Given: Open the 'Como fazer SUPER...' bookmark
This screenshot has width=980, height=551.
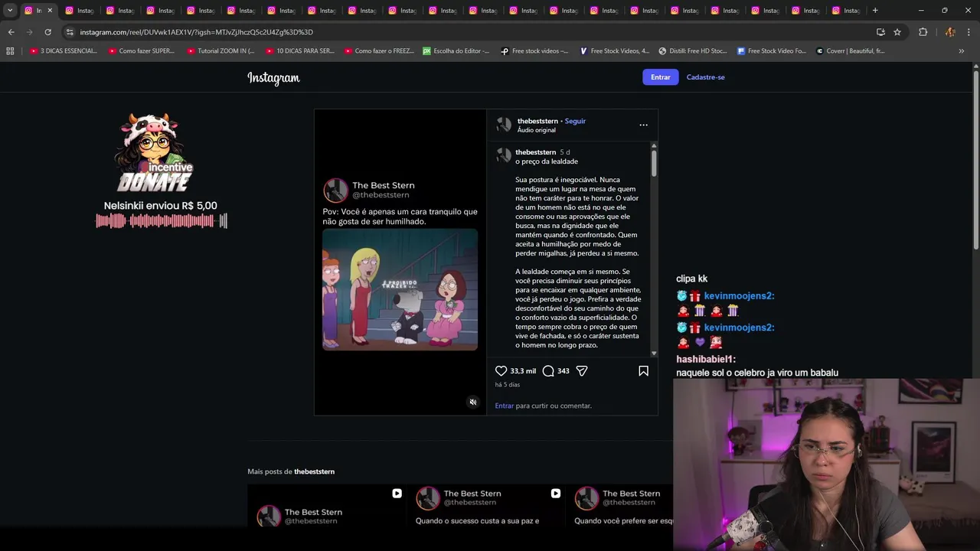Looking at the screenshot, I should pos(142,51).
